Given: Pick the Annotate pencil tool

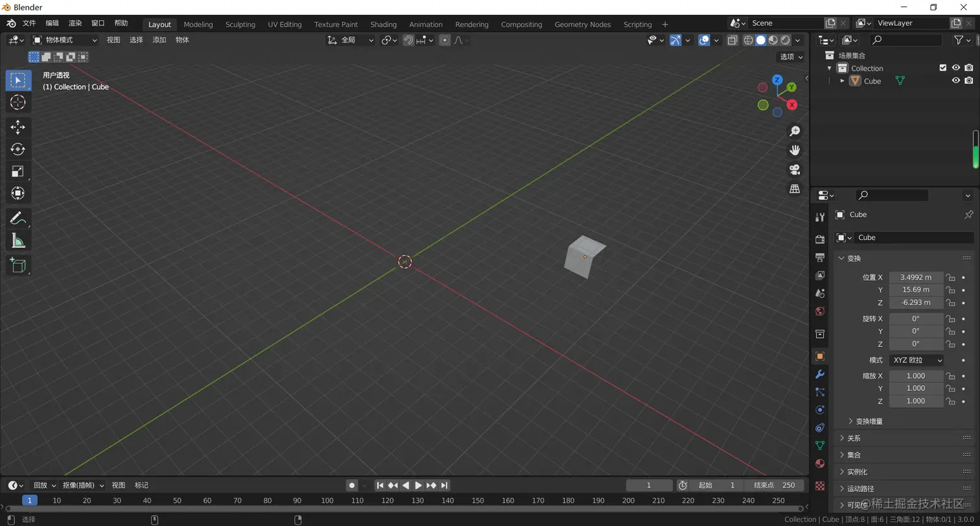Looking at the screenshot, I should click(x=18, y=219).
